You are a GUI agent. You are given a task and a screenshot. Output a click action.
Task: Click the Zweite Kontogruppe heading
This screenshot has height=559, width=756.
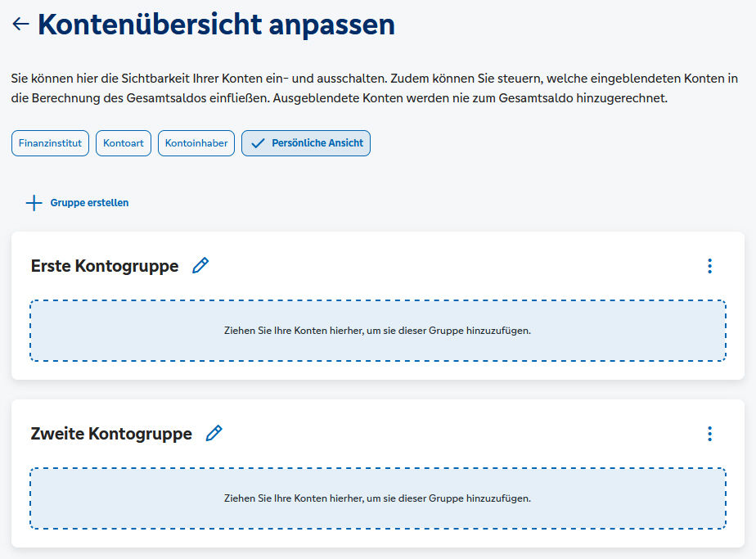(111, 434)
